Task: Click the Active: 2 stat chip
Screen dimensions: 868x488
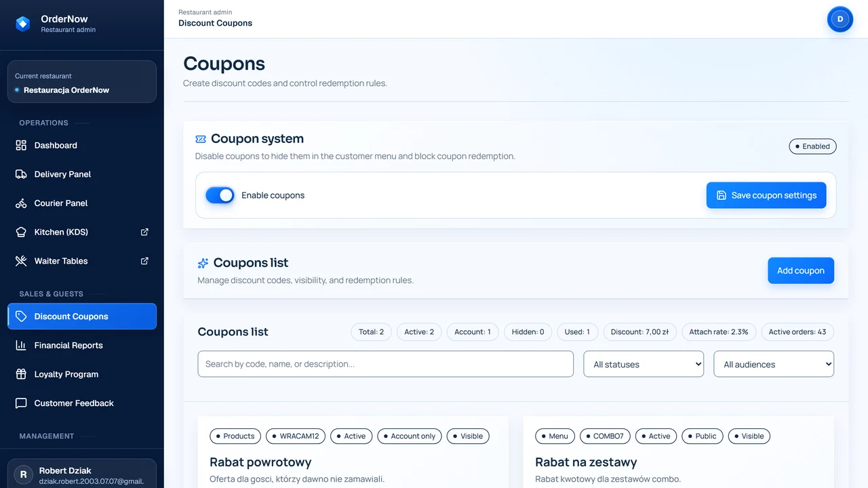Action: point(419,332)
